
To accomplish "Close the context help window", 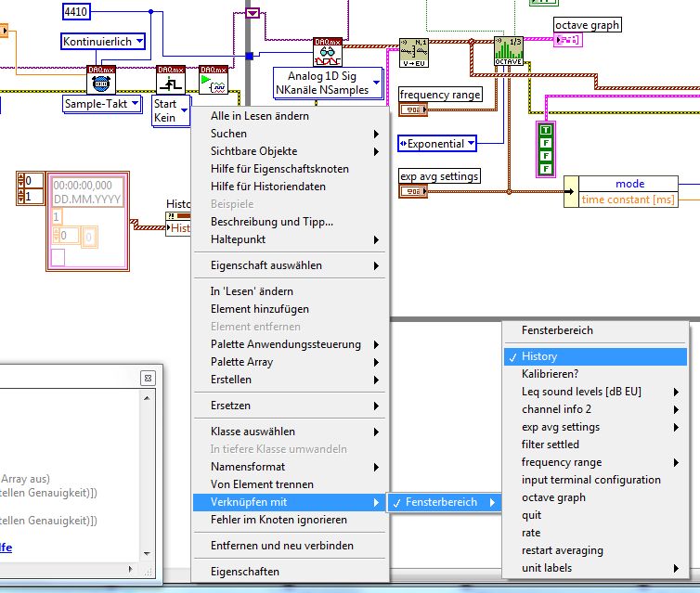I will point(148,378).
